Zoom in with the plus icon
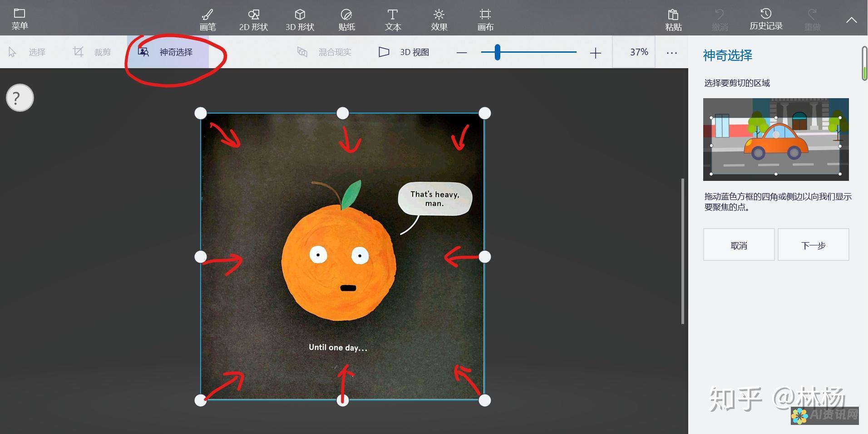868x434 pixels. (595, 53)
